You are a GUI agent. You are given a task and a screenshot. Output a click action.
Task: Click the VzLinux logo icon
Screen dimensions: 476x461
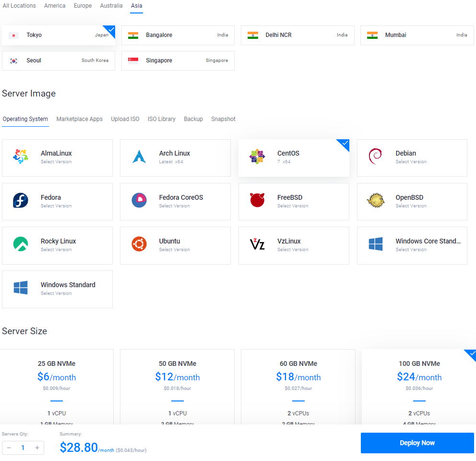click(x=257, y=244)
